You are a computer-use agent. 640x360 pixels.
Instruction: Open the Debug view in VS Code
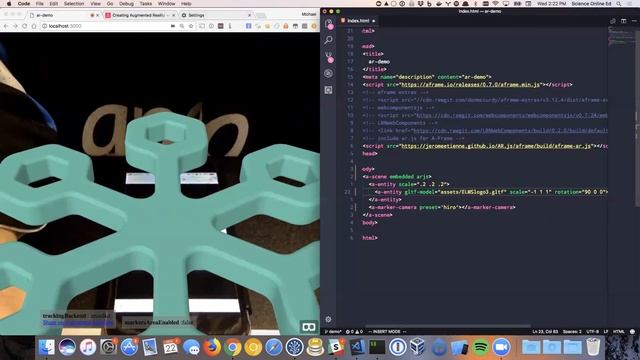click(329, 73)
